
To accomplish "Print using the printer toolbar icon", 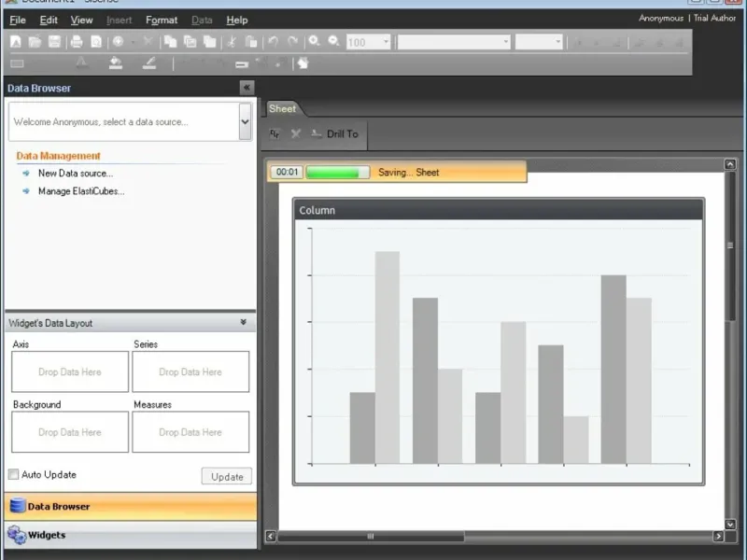I will coord(77,42).
